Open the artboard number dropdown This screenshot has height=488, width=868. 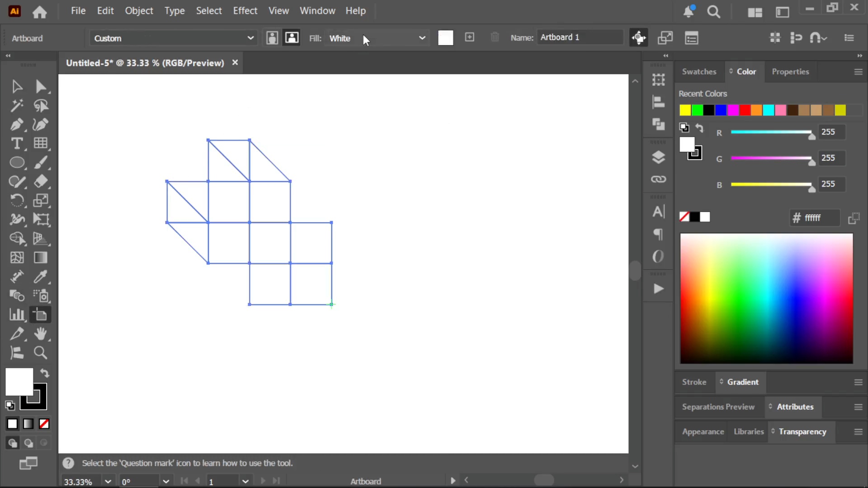pos(245,482)
